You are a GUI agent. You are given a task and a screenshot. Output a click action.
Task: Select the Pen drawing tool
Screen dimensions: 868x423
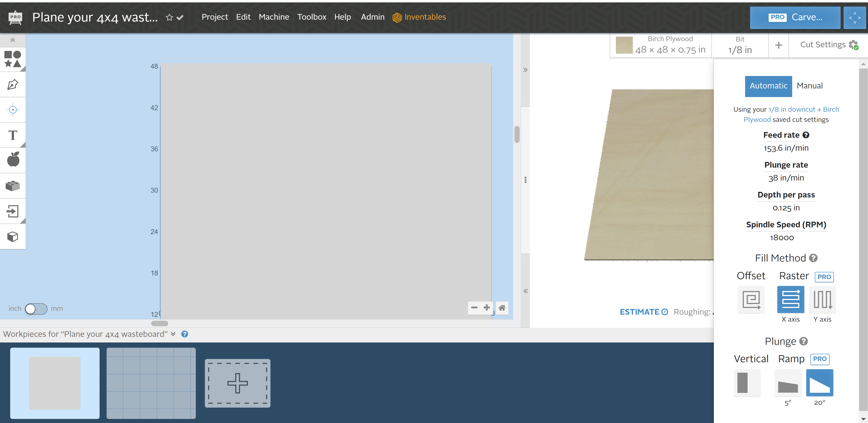[12, 85]
